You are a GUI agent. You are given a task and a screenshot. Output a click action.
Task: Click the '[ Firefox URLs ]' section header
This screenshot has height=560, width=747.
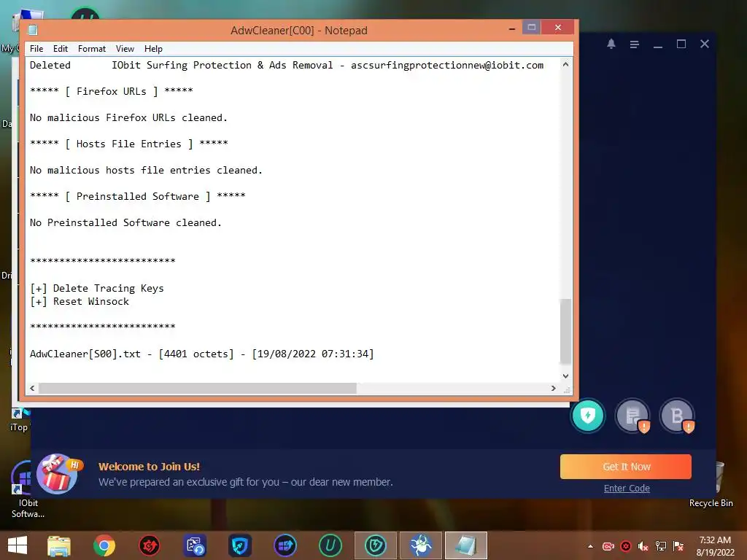click(x=111, y=91)
